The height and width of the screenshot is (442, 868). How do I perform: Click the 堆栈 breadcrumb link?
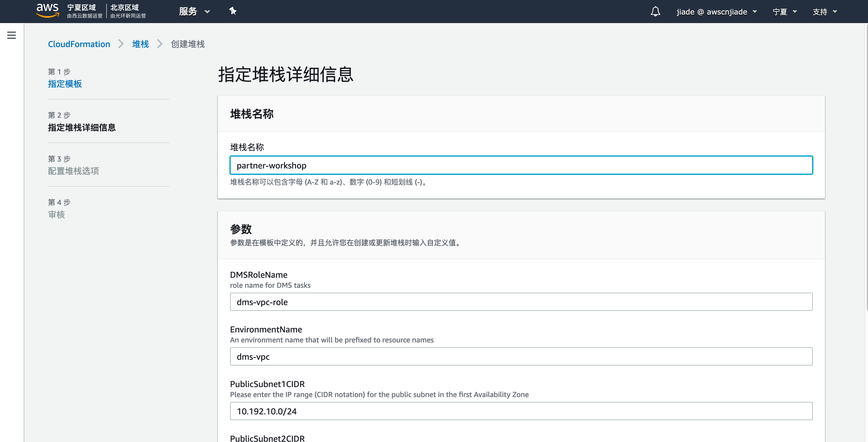click(x=140, y=44)
